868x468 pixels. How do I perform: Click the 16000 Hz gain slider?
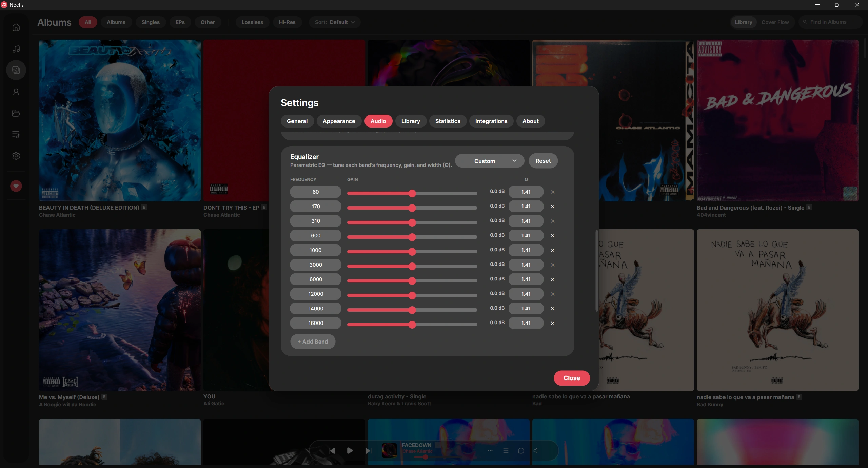click(412, 325)
